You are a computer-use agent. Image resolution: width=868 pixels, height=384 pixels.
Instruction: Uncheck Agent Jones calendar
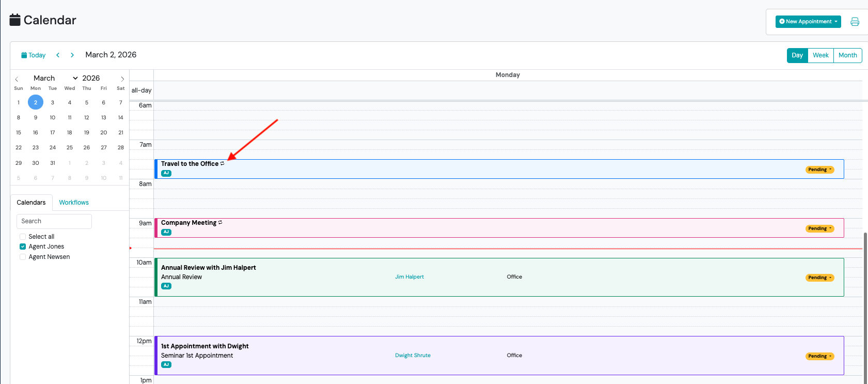[23, 247]
